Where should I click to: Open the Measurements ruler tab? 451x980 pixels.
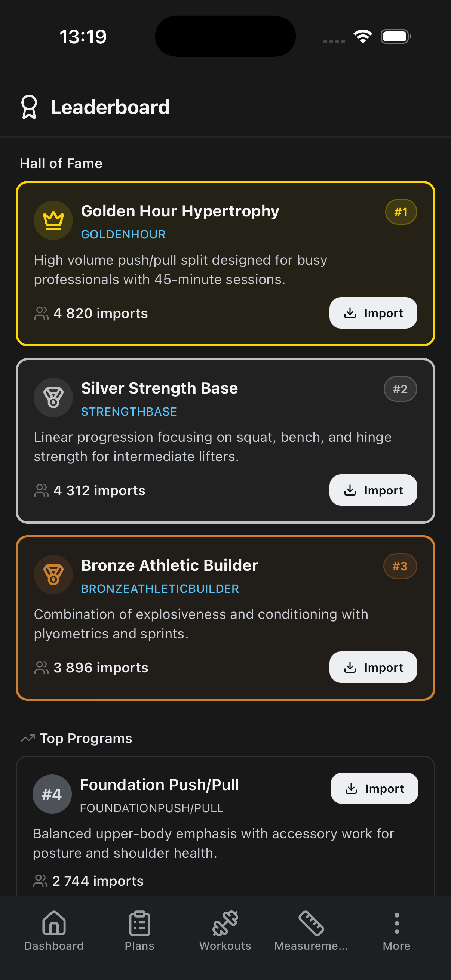point(311,930)
